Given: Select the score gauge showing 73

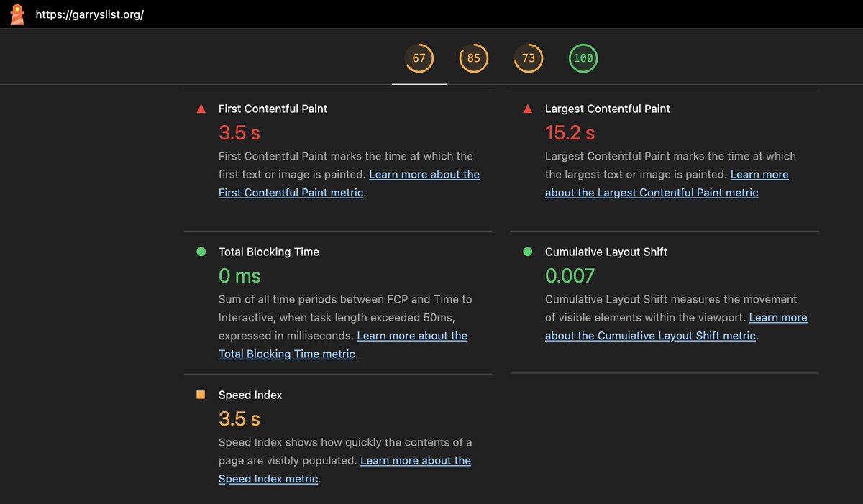Looking at the screenshot, I should pyautogui.click(x=529, y=58).
